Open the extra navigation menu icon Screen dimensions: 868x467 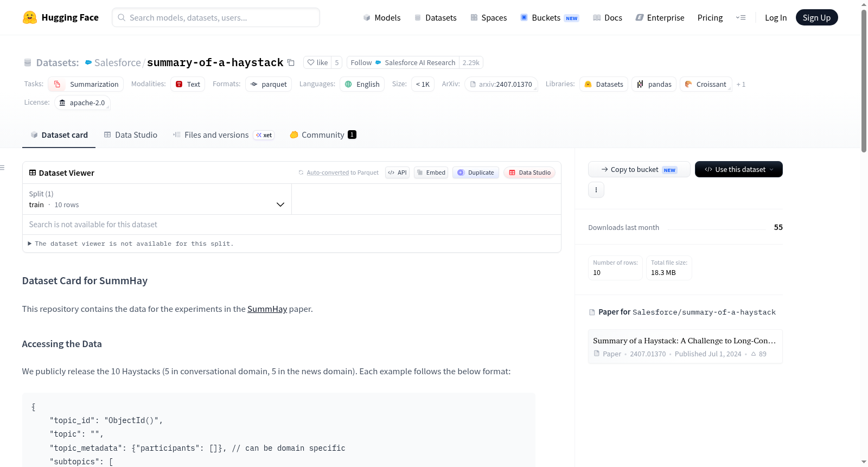click(x=741, y=17)
